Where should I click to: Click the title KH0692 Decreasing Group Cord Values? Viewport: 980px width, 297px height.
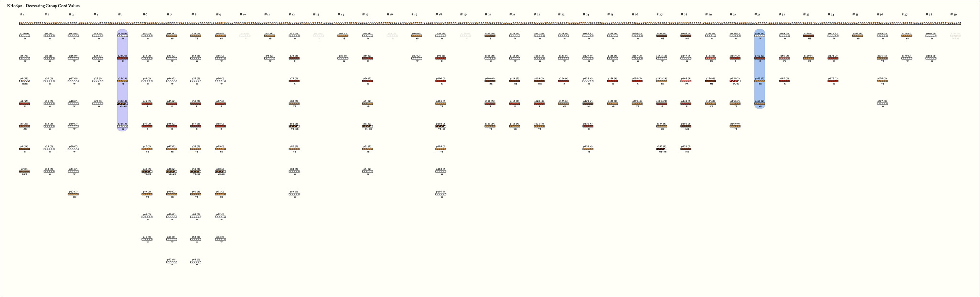(44, 6)
